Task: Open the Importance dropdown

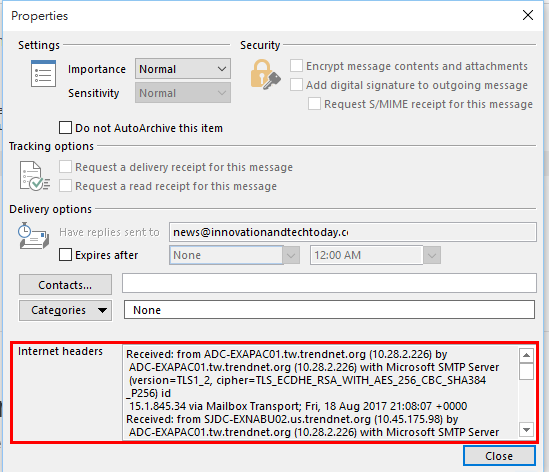Action: pyautogui.click(x=183, y=69)
